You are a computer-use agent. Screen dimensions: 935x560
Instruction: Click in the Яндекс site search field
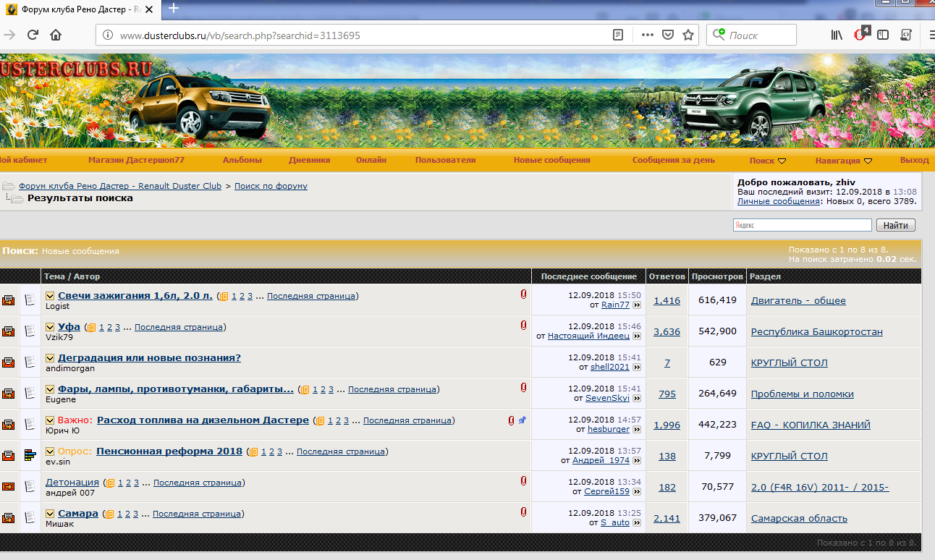coord(802,225)
